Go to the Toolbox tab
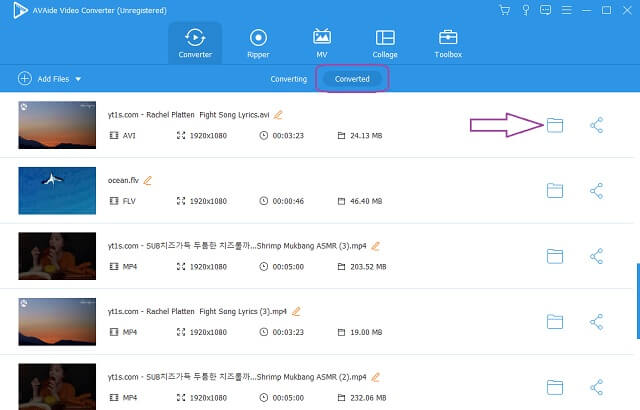The image size is (640, 410). pyautogui.click(x=447, y=43)
